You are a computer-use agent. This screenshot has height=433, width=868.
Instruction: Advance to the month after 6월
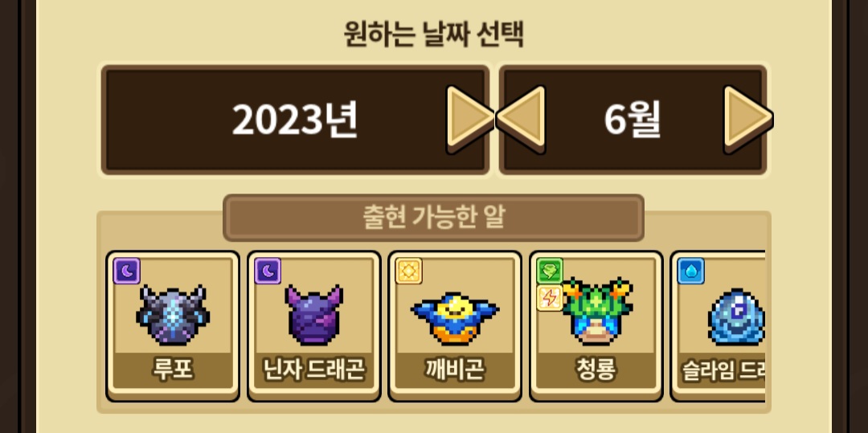(x=747, y=119)
